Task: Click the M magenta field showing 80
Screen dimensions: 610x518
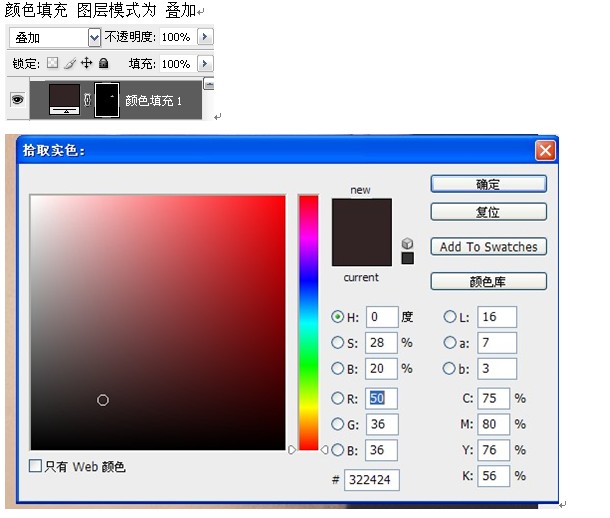Action: tap(494, 424)
